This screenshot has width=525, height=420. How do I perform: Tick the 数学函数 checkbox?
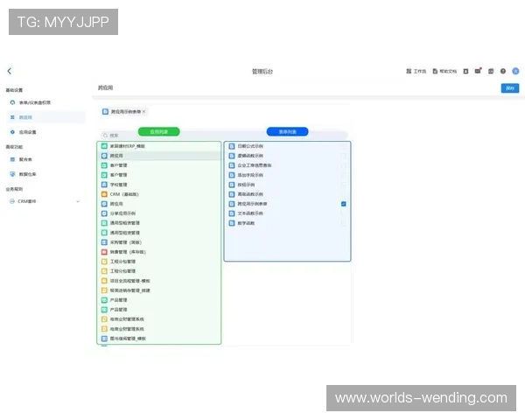pyautogui.click(x=344, y=223)
